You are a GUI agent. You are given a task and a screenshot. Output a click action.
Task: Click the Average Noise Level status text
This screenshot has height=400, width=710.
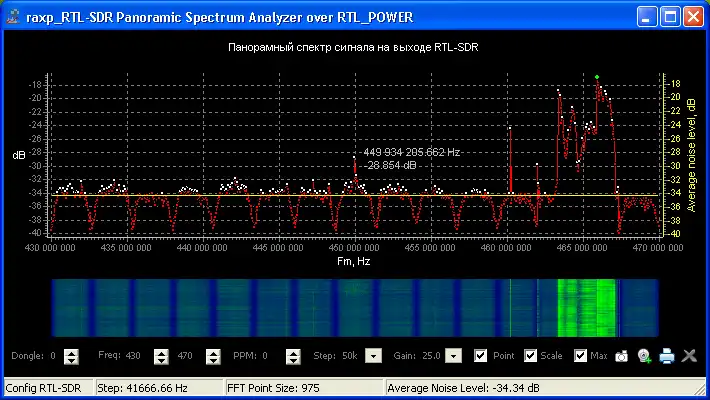(463, 388)
